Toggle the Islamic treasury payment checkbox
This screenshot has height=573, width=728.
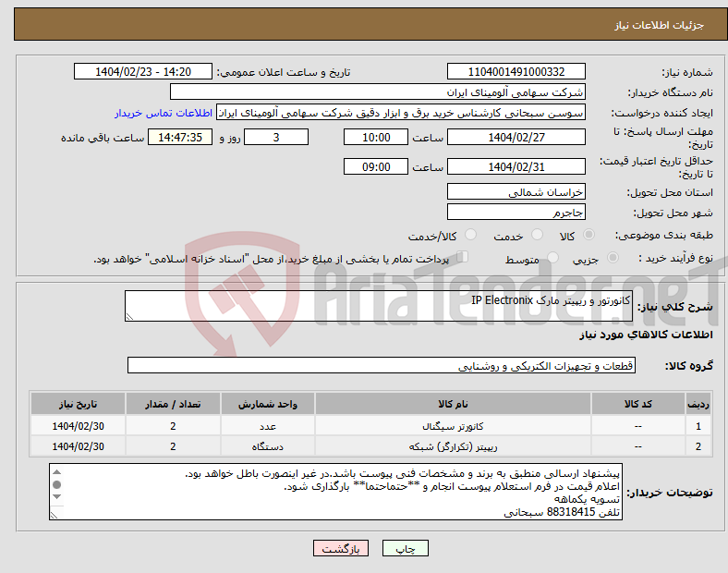463,257
